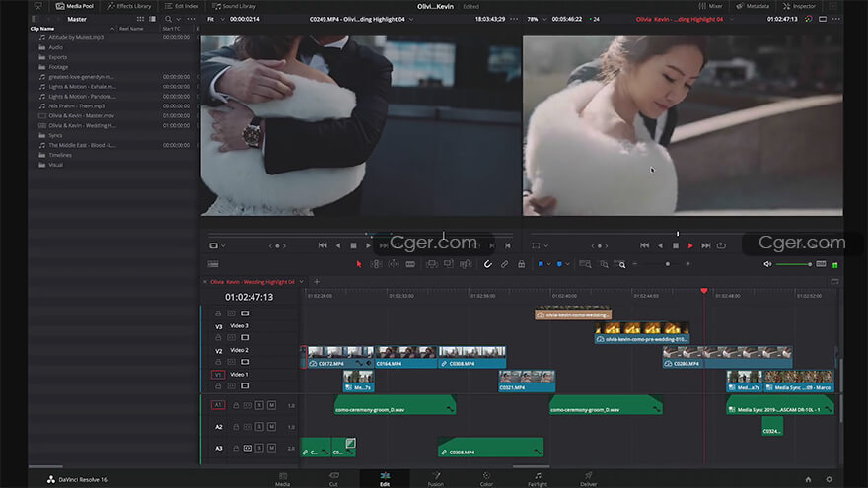
Task: Toggle timeline Snapping magnet icon
Action: pos(487,264)
